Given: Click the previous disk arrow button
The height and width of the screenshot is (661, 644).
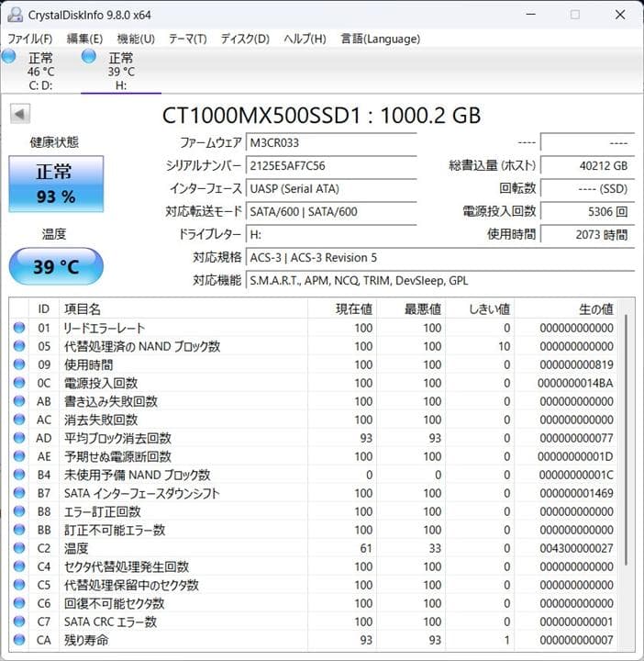Looking at the screenshot, I should click(x=20, y=114).
